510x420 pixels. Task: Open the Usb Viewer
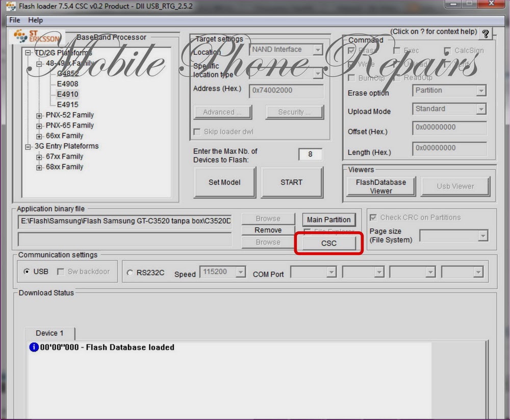point(455,187)
